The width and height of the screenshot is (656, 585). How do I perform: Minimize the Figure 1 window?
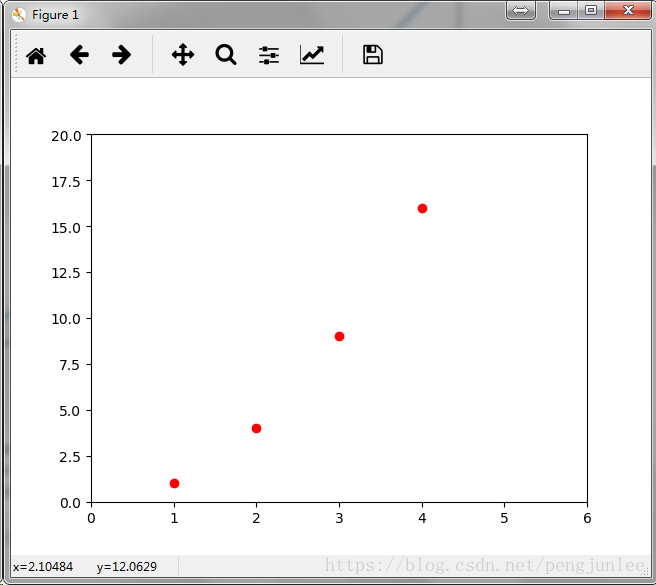[564, 10]
